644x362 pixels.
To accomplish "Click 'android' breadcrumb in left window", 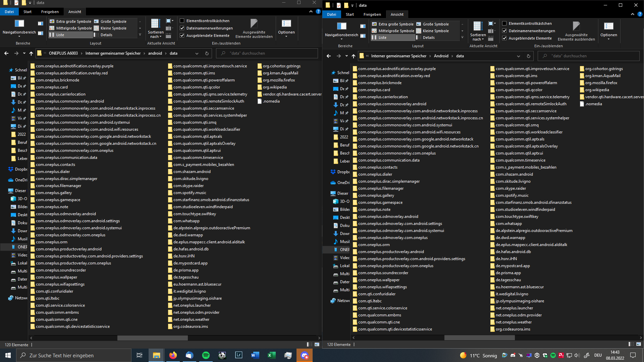I will pyautogui.click(x=155, y=53).
